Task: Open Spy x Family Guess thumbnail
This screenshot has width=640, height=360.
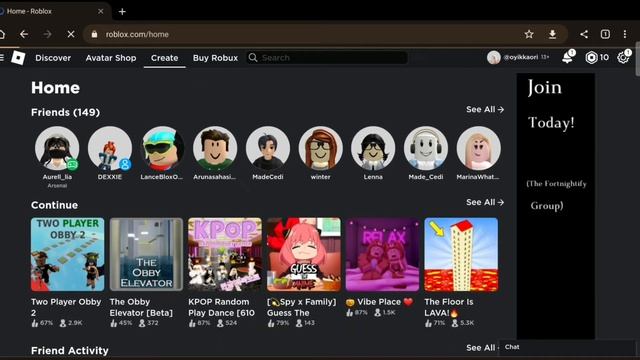Action: pos(304,254)
